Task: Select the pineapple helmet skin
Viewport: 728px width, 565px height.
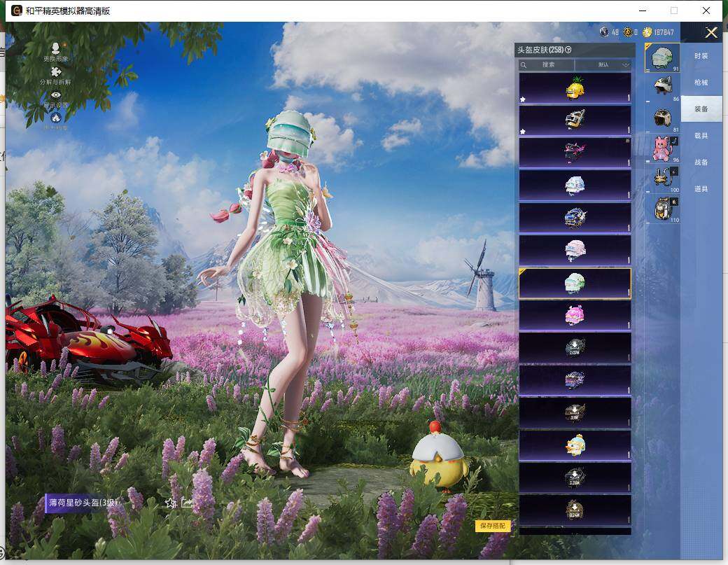Action: [x=575, y=88]
